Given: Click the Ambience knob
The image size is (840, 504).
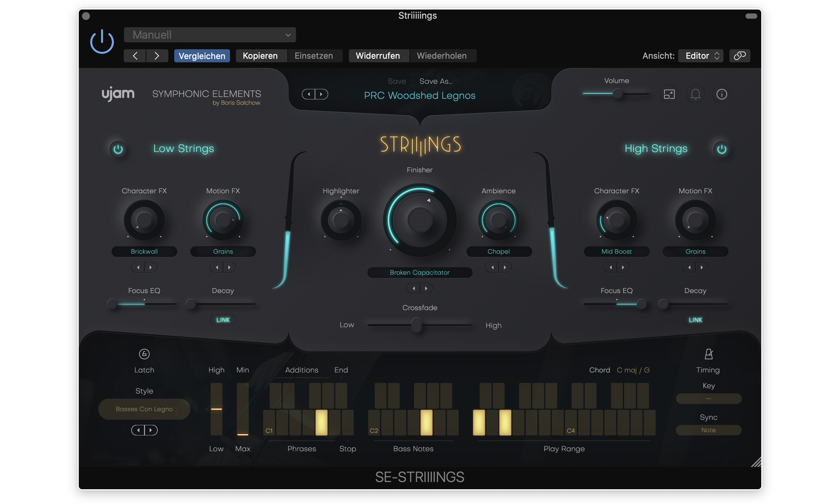Looking at the screenshot, I should coord(498,220).
